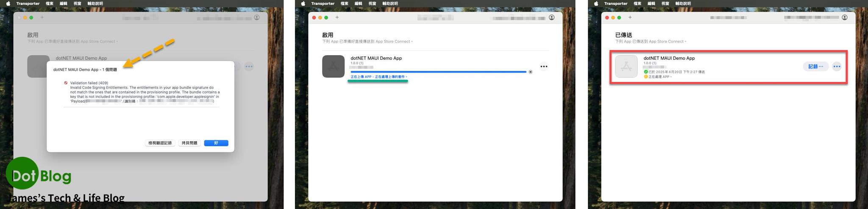Click the plus add-app button in 已傳送 window
Image resolution: width=868 pixels, height=209 pixels.
630,17
